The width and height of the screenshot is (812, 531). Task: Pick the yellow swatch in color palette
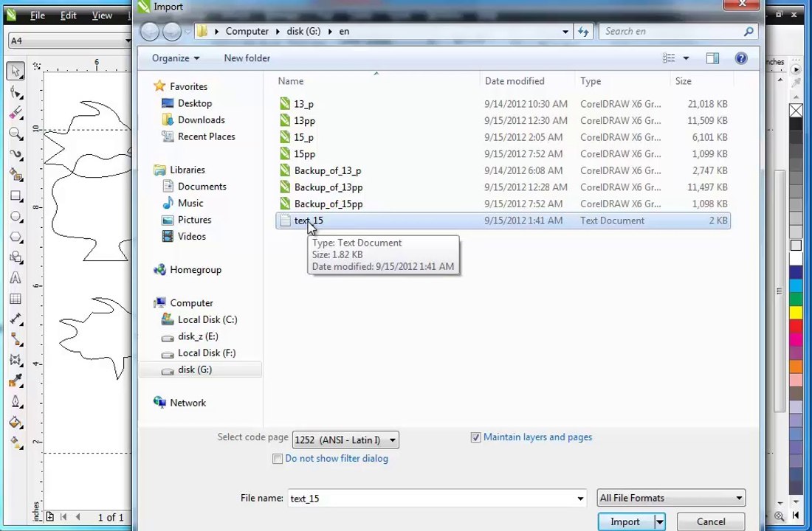tap(796, 313)
